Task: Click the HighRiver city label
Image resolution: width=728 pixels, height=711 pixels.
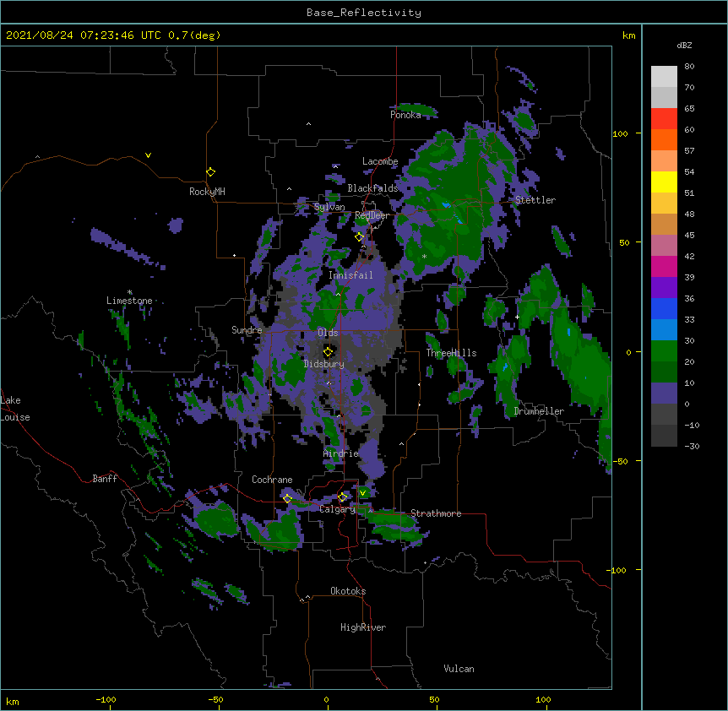Action: click(x=363, y=627)
